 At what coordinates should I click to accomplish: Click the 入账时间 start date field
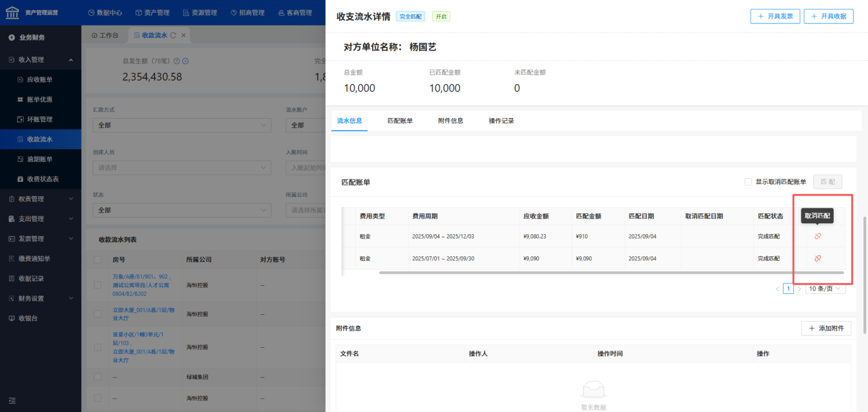tap(306, 168)
